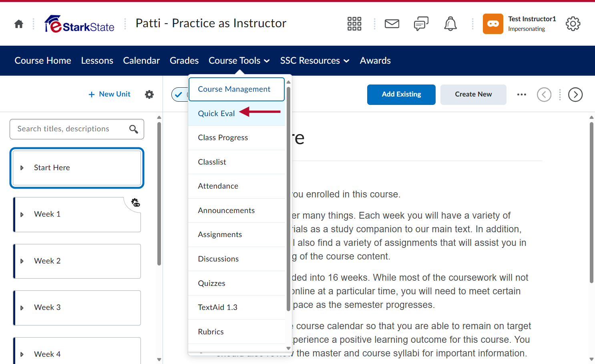Open the Course Tools dropdown
Screen dimensions: 595x364
point(239,60)
